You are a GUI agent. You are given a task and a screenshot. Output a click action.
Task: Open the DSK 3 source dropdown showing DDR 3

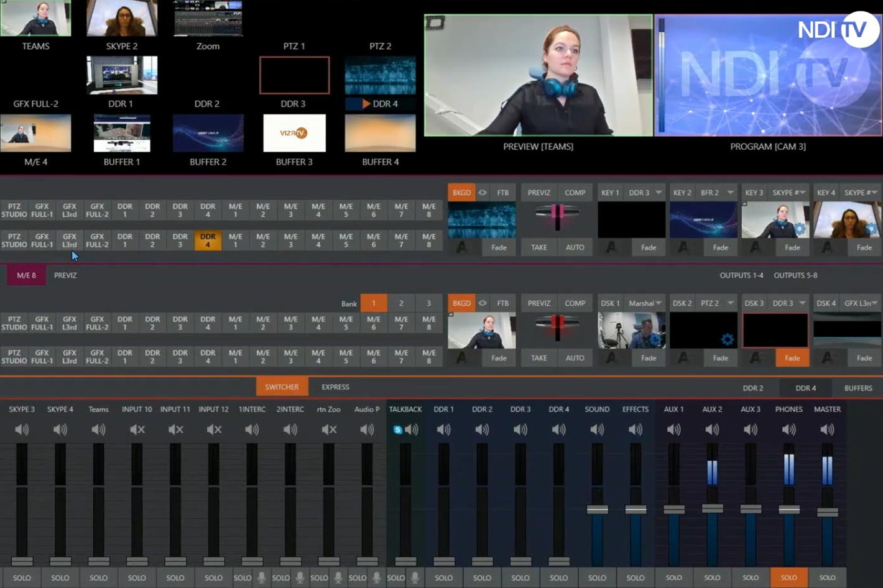[x=788, y=303]
